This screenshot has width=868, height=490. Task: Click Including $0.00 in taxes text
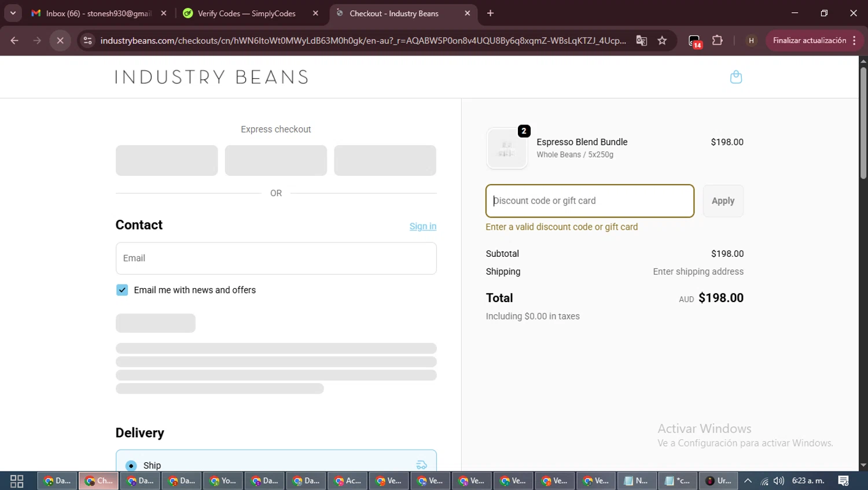(x=532, y=316)
